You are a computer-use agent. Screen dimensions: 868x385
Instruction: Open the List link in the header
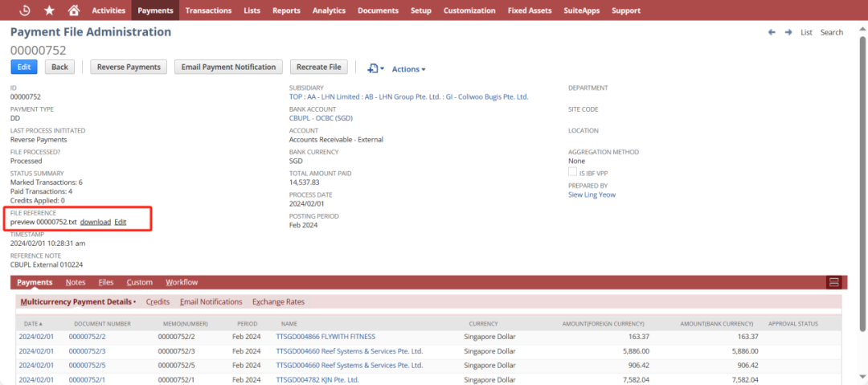pos(807,33)
